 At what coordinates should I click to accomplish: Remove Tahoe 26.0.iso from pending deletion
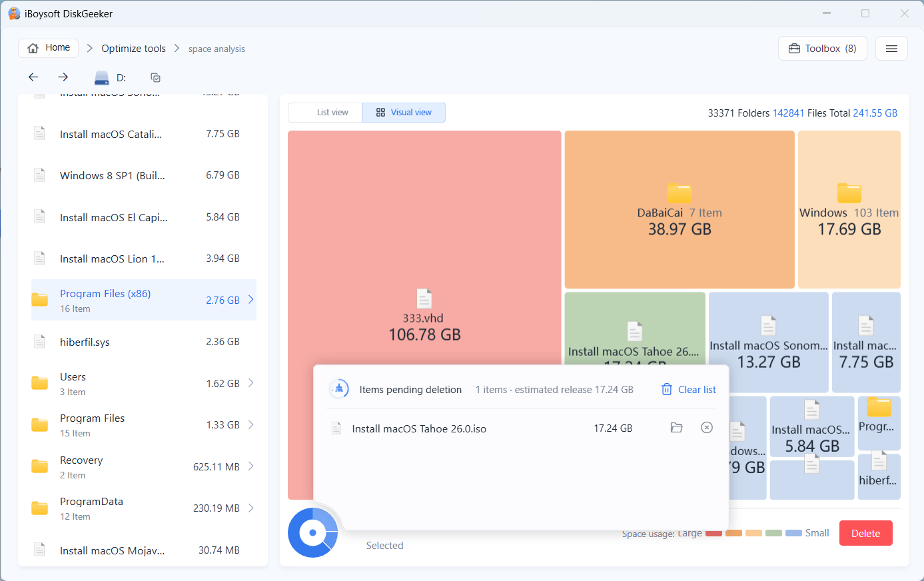click(x=707, y=428)
